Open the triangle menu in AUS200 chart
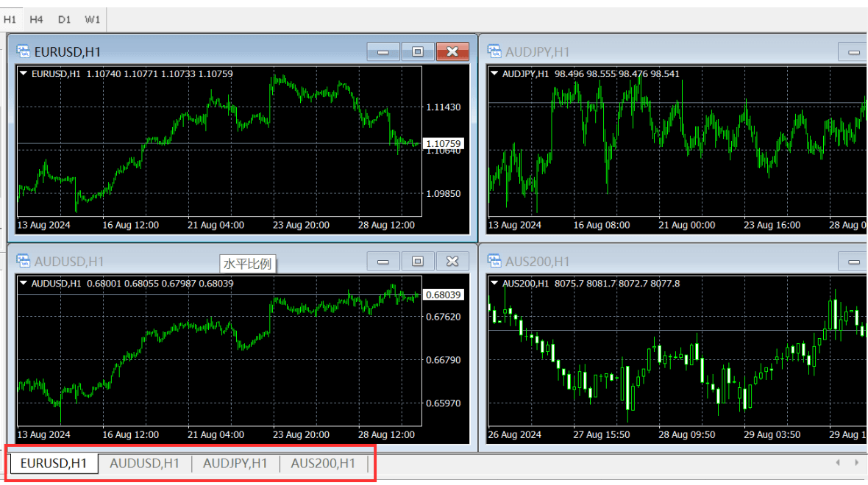This screenshot has height=485, width=868. (x=494, y=283)
